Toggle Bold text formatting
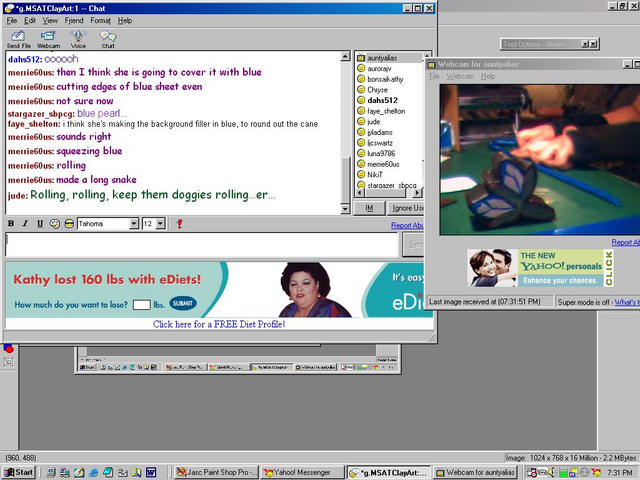The height and width of the screenshot is (480, 640). click(11, 224)
